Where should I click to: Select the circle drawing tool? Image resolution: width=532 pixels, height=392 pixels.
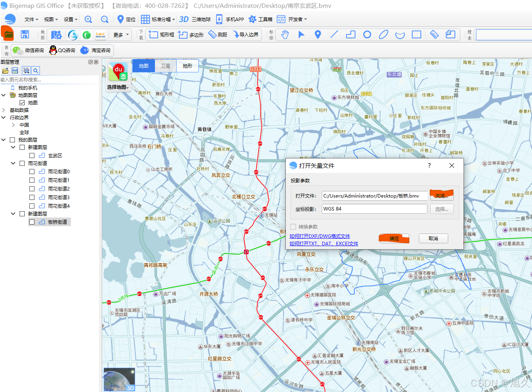pos(367,34)
